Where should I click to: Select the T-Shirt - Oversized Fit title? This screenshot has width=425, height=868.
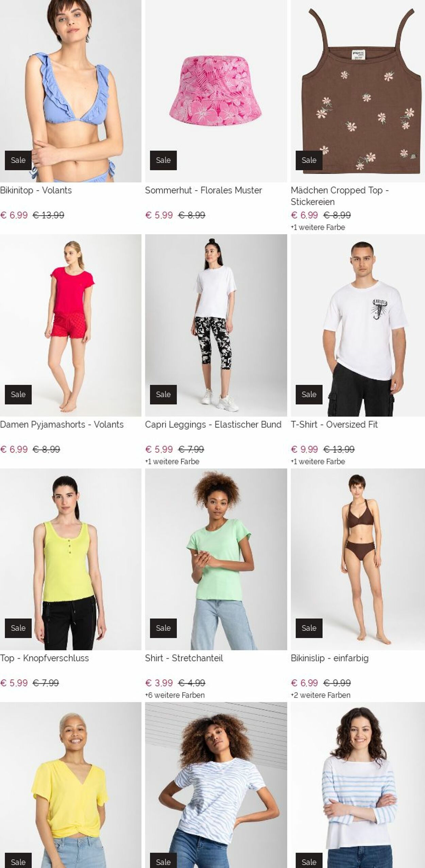pos(334,424)
